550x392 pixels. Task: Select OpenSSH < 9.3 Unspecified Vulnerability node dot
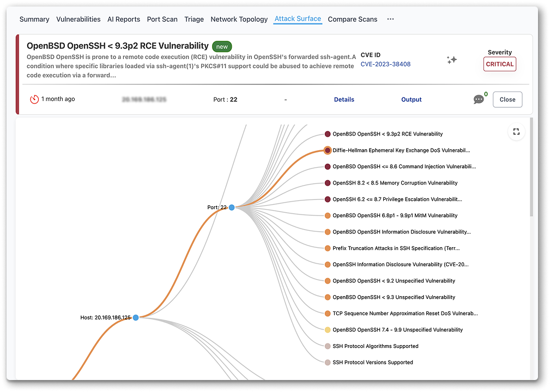click(327, 297)
